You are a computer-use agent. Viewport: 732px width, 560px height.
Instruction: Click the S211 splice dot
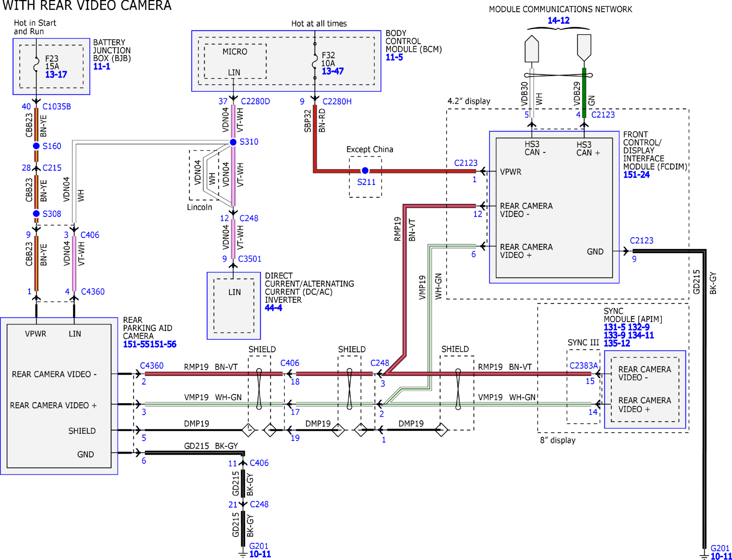click(x=365, y=170)
